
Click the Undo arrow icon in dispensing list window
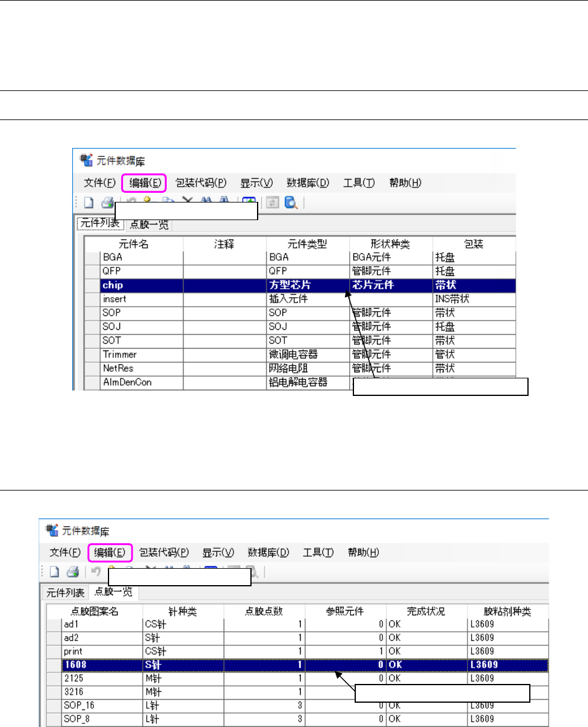click(x=96, y=572)
